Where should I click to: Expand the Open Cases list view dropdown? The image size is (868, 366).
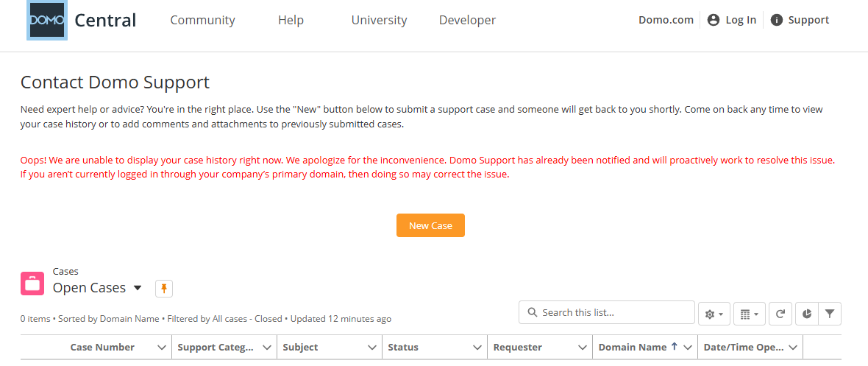click(x=138, y=288)
